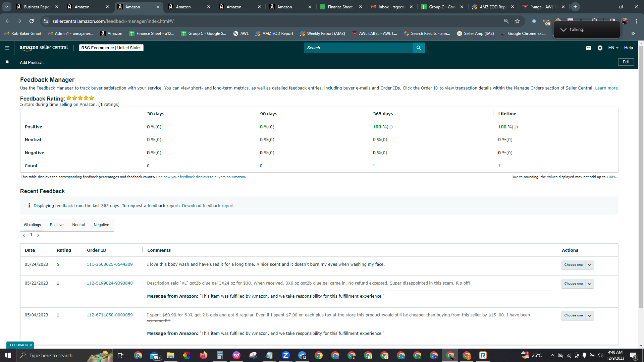Open the AMZ EOD Report bookmark
Viewport: 644px width, 362px height.
point(274,34)
